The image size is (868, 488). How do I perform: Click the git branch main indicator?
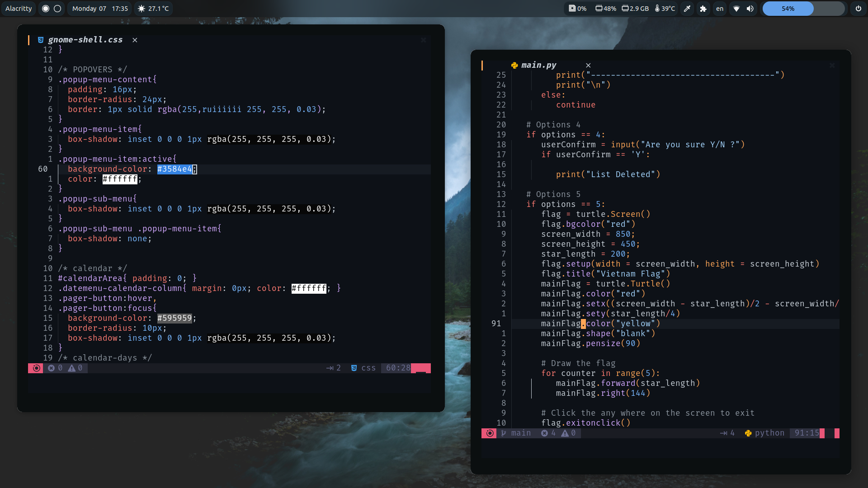(516, 433)
